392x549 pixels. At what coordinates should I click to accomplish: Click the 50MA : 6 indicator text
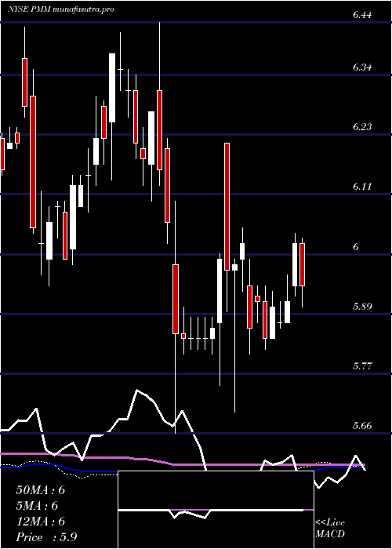click(41, 490)
